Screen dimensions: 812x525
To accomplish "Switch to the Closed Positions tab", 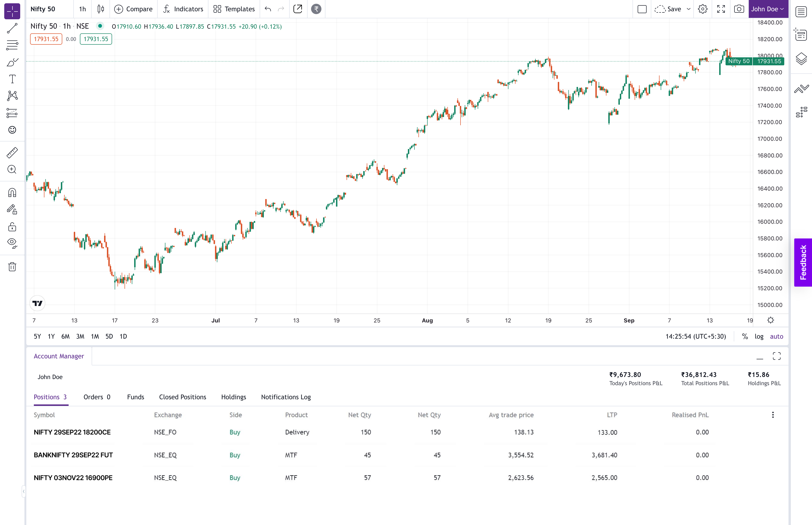I will pos(183,396).
